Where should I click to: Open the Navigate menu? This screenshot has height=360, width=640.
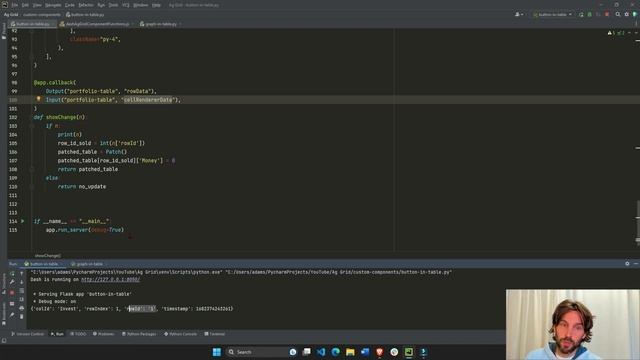point(53,5)
